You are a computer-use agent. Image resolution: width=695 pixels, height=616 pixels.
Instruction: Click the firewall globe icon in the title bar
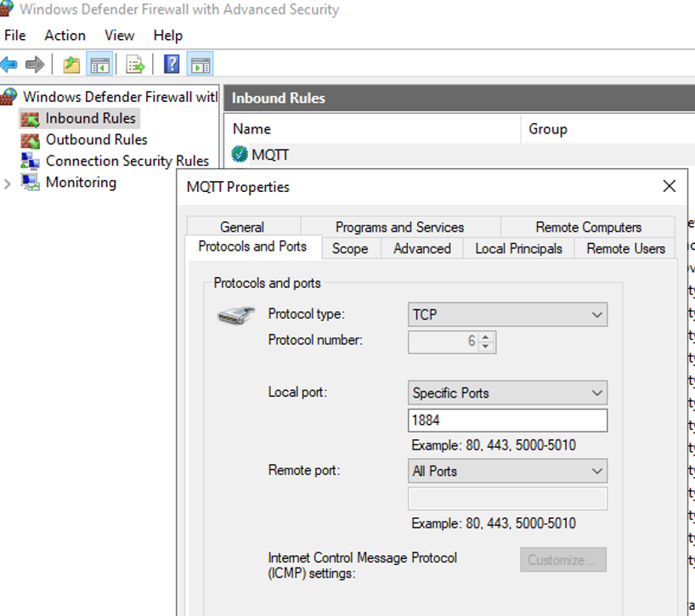tap(6, 8)
